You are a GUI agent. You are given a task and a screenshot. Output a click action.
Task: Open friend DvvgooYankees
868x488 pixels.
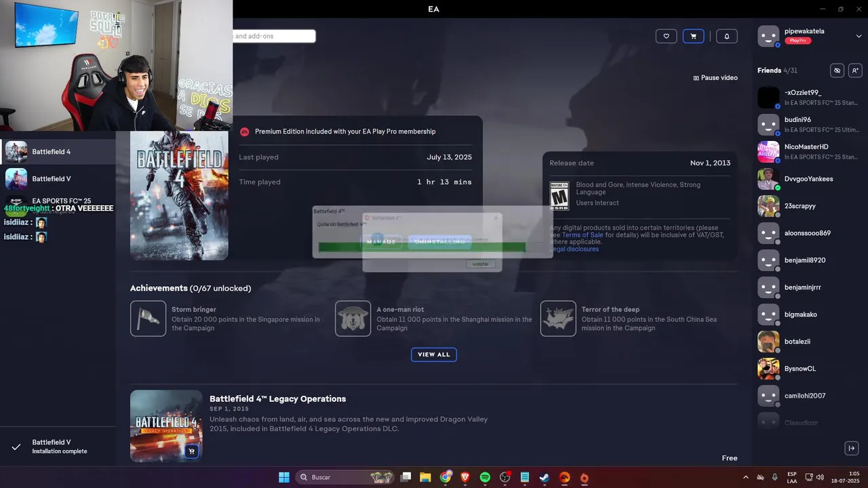click(810, 179)
